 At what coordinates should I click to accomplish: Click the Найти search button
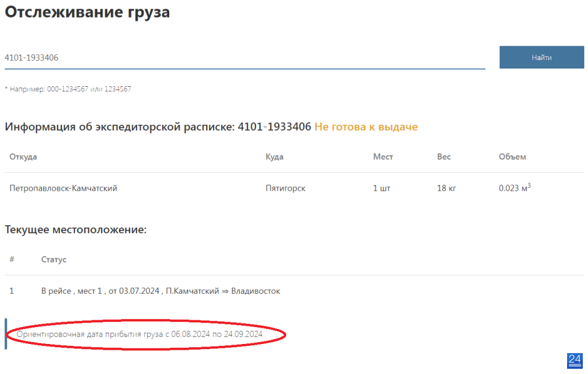tap(542, 57)
